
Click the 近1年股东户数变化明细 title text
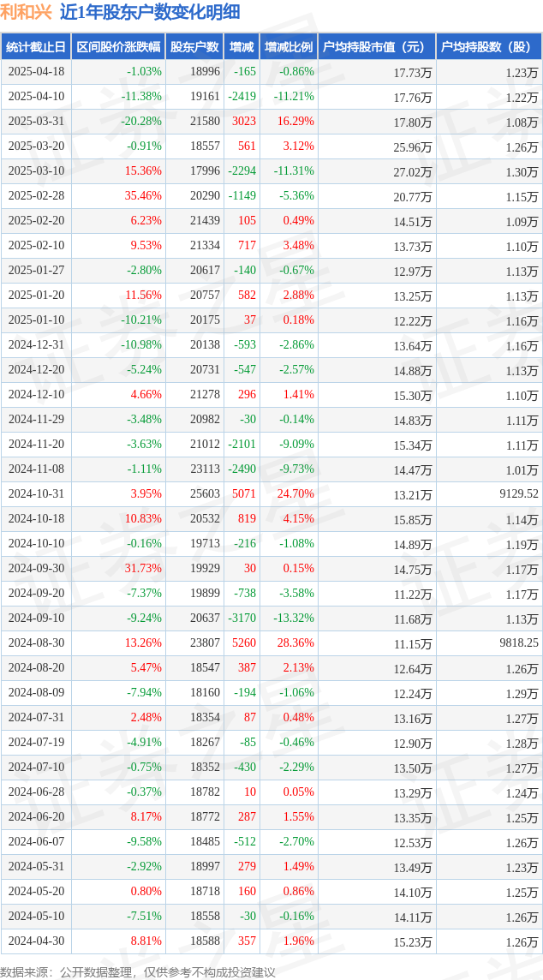[x=150, y=12]
